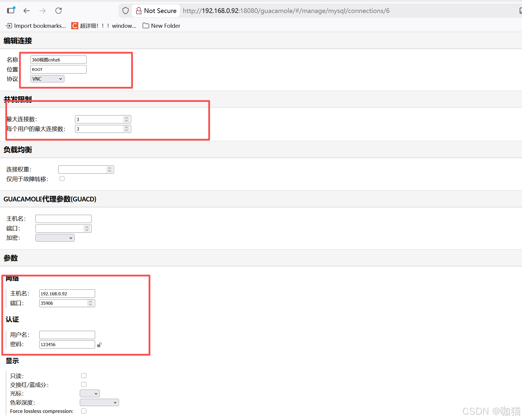Enable the 仅用于故障转移 checkbox
Image resolution: width=522 pixels, height=420 pixels.
62,179
